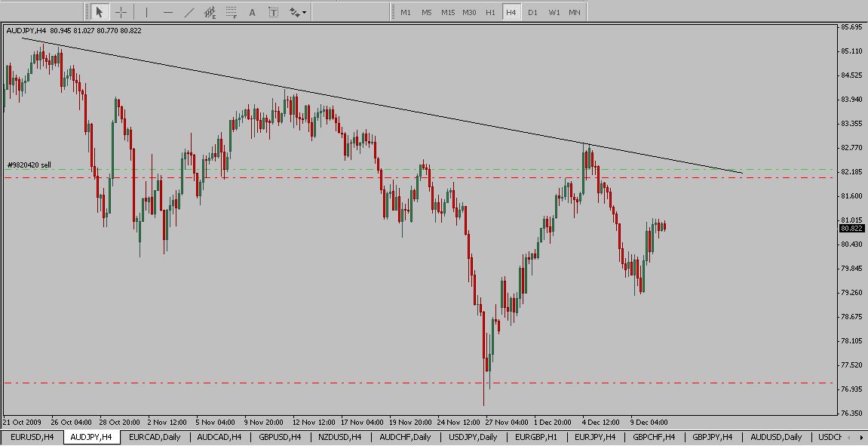Click the text 'A' tool
The height and width of the screenshot is (446, 868).
tap(252, 12)
